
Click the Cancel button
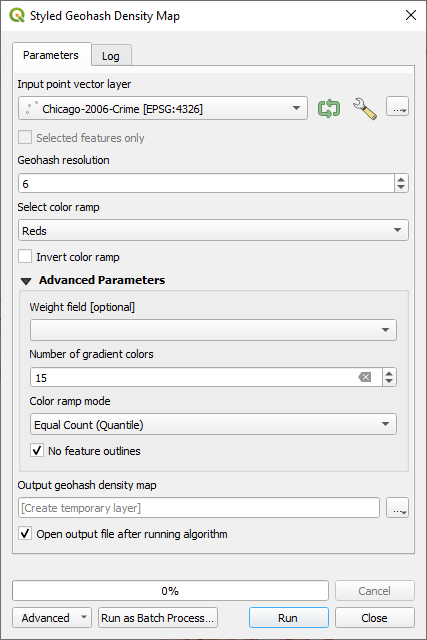pos(375,591)
